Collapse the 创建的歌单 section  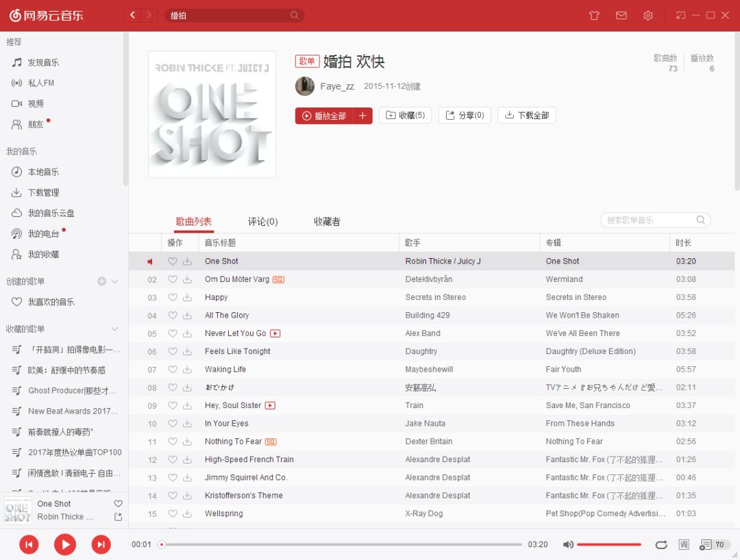(x=114, y=281)
